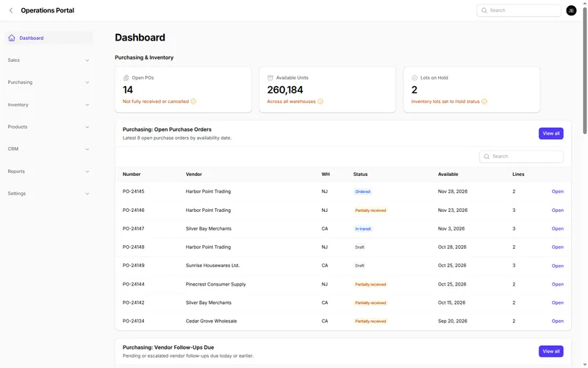
Task: Click Partially received badge for PO-24146
Action: tap(370, 210)
